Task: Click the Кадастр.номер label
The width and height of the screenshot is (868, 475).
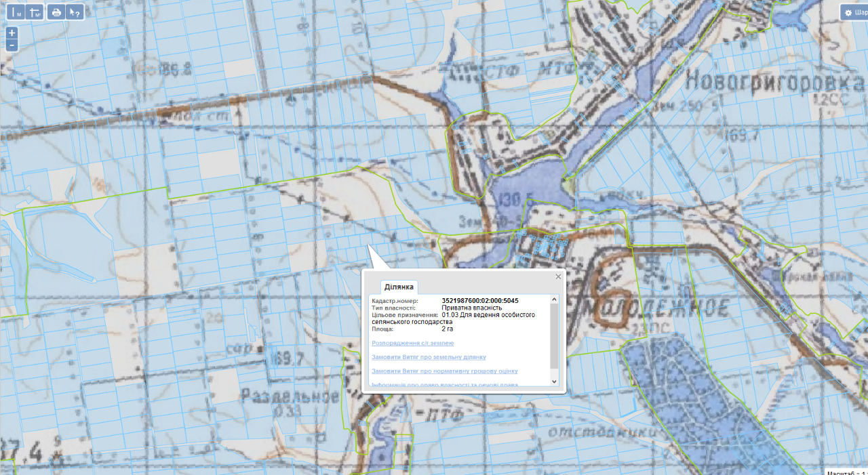Action: click(395, 300)
